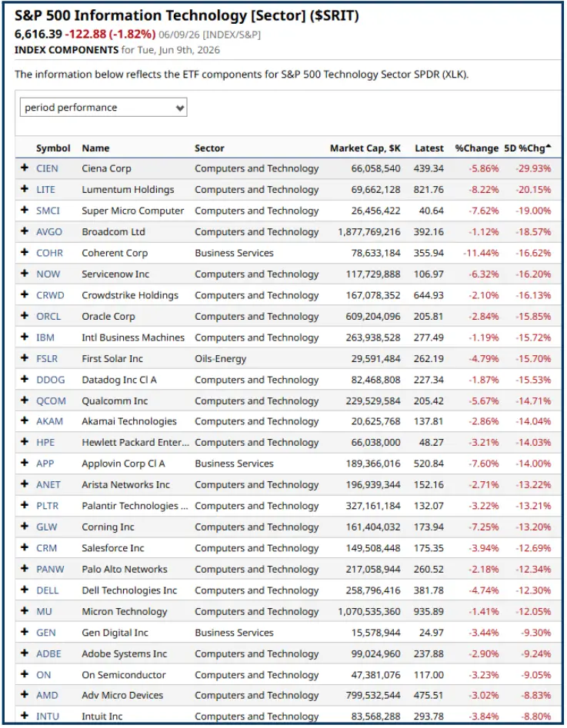Viewport: 567px width, 728px height.
Task: Open the CIEN symbol link
Action: tap(47, 168)
